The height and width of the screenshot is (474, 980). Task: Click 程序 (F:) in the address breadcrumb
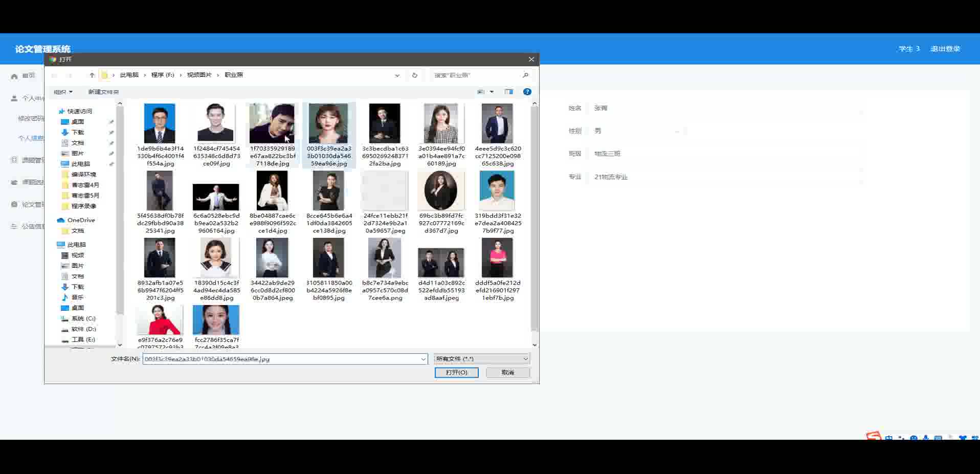163,75
